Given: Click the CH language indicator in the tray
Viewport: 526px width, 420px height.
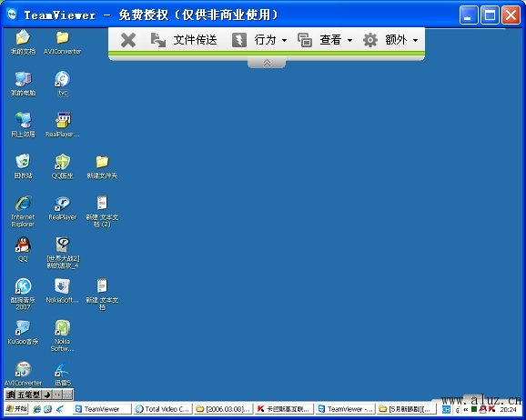Looking at the screenshot, I should coord(446,409).
